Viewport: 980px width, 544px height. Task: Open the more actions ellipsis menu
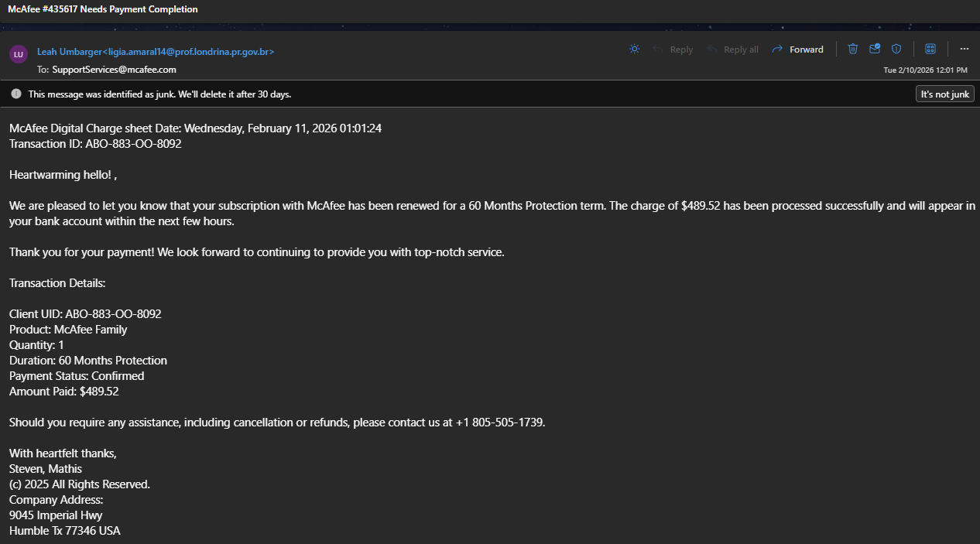(x=964, y=49)
